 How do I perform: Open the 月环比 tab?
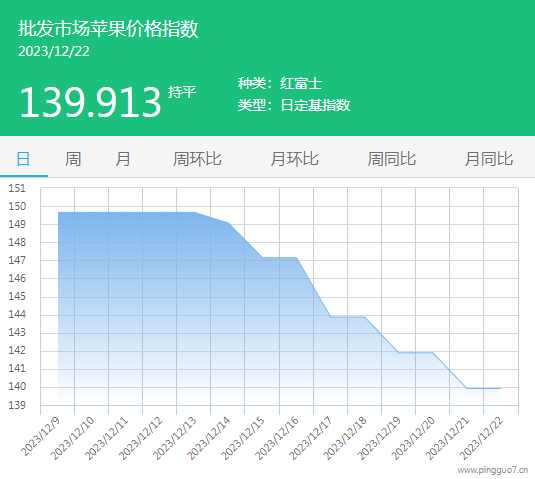294,159
